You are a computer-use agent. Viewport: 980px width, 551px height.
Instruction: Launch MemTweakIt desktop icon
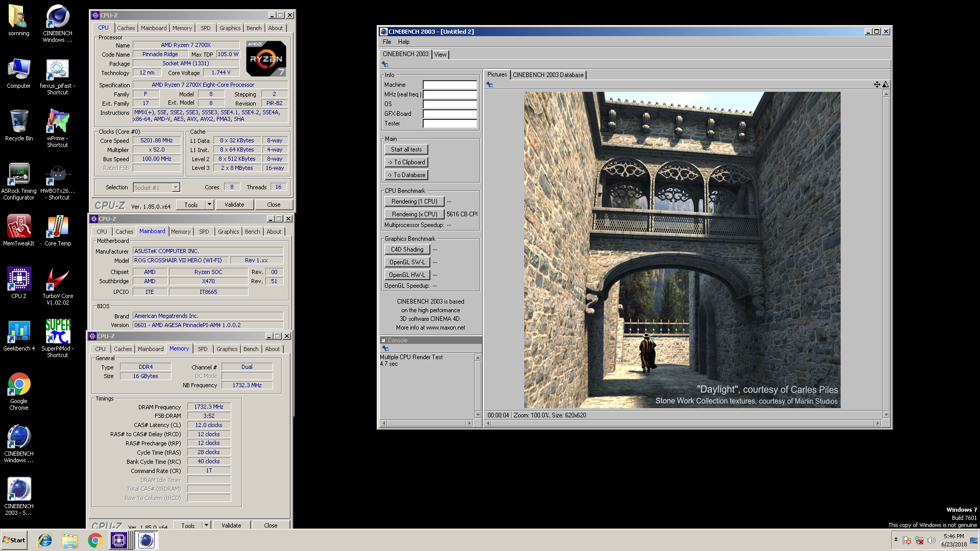click(x=19, y=231)
